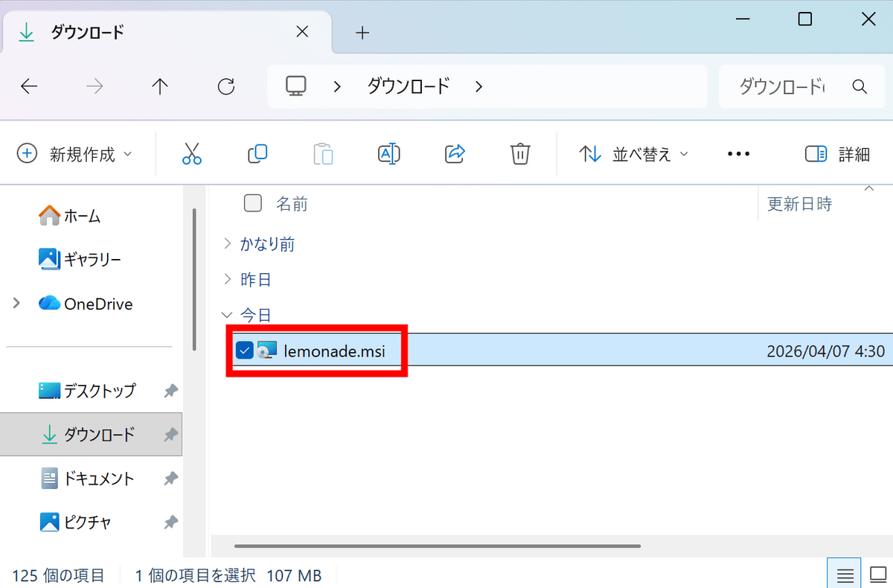Click the lemonade.msi file name

(x=334, y=351)
